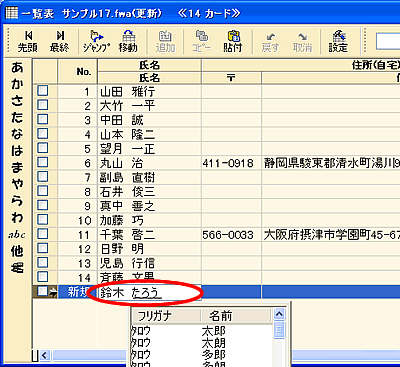Select the ら index tab
Image resolution: width=400 pixels, height=367 pixels.
17,201
